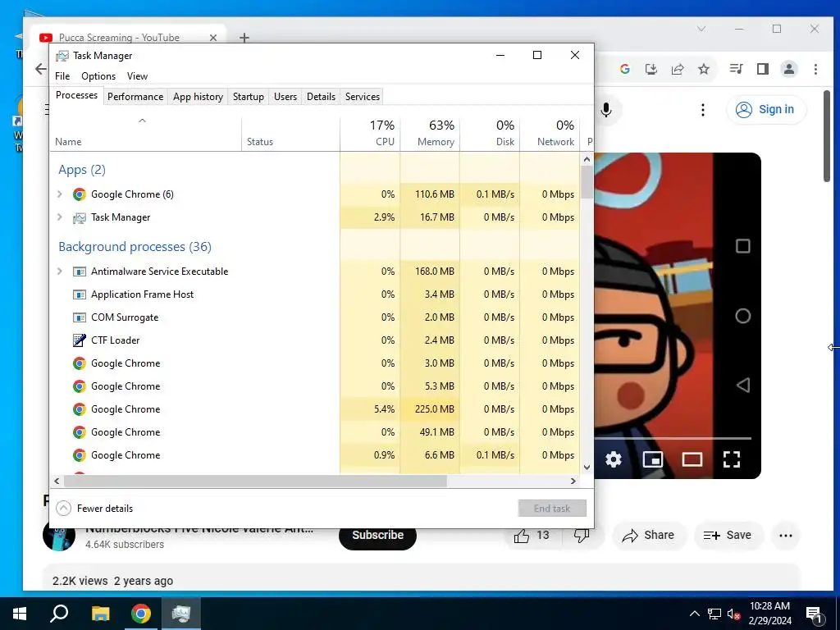Enter full screen video mode
This screenshot has height=630, width=840.
click(x=731, y=459)
